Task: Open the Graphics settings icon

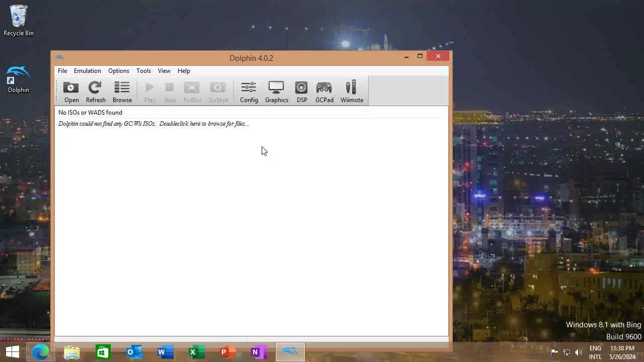Action: pyautogui.click(x=277, y=92)
